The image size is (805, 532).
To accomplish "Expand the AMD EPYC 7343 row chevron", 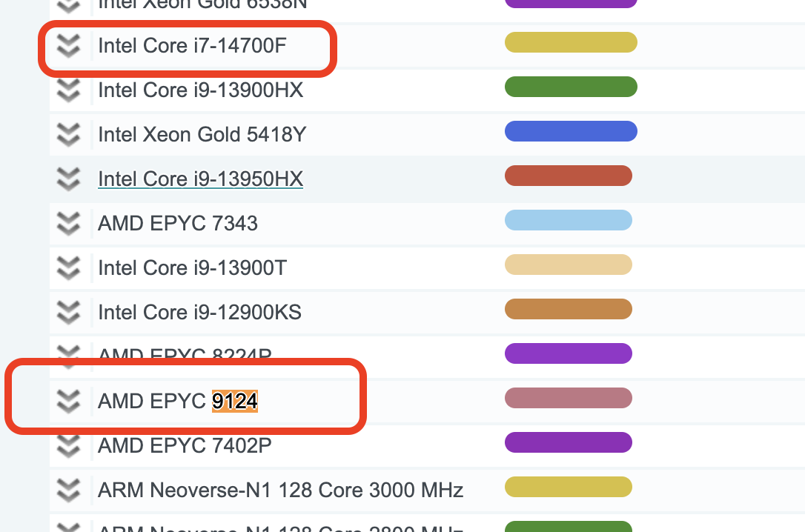I will click(68, 224).
